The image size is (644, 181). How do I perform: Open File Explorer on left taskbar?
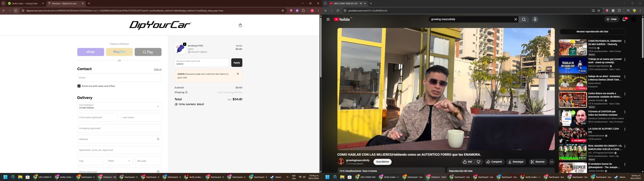coord(20,177)
